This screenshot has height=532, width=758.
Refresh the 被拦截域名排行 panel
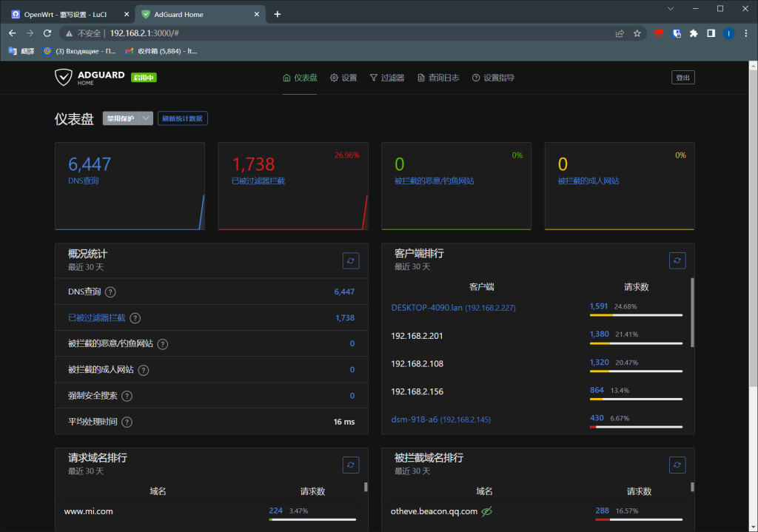click(677, 465)
